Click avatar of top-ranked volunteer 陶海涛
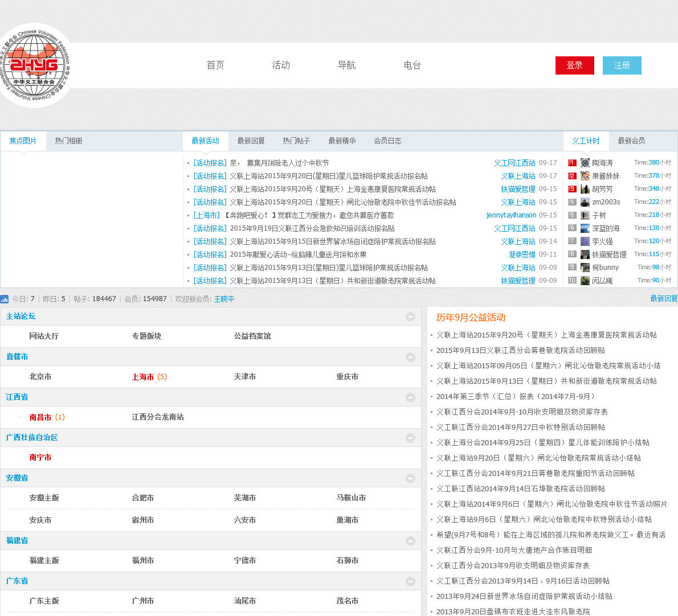This screenshot has height=616, width=678. (x=585, y=163)
